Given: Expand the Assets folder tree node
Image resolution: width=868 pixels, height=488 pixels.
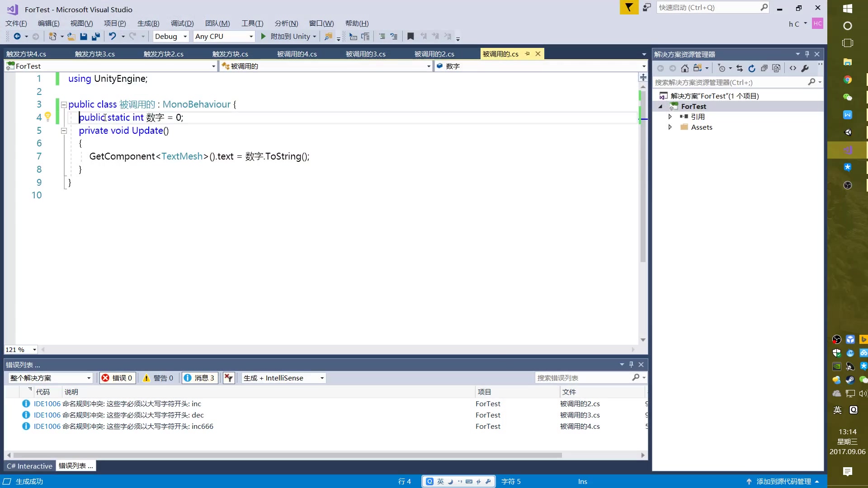Looking at the screenshot, I should pyautogui.click(x=670, y=127).
